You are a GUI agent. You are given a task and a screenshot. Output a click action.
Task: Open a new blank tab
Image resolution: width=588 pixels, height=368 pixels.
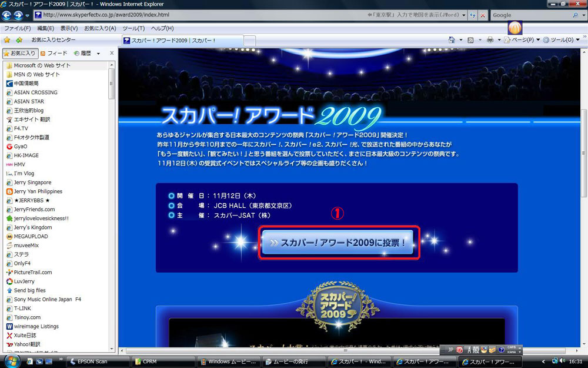(x=250, y=41)
